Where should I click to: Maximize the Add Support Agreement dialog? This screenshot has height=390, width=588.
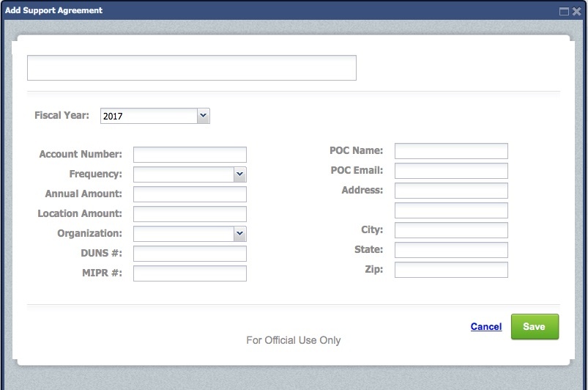point(564,11)
